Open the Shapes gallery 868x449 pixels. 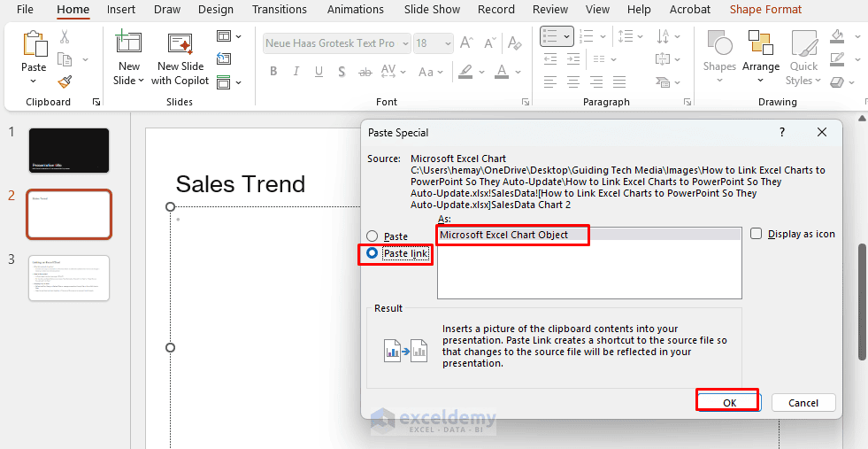[x=719, y=58]
